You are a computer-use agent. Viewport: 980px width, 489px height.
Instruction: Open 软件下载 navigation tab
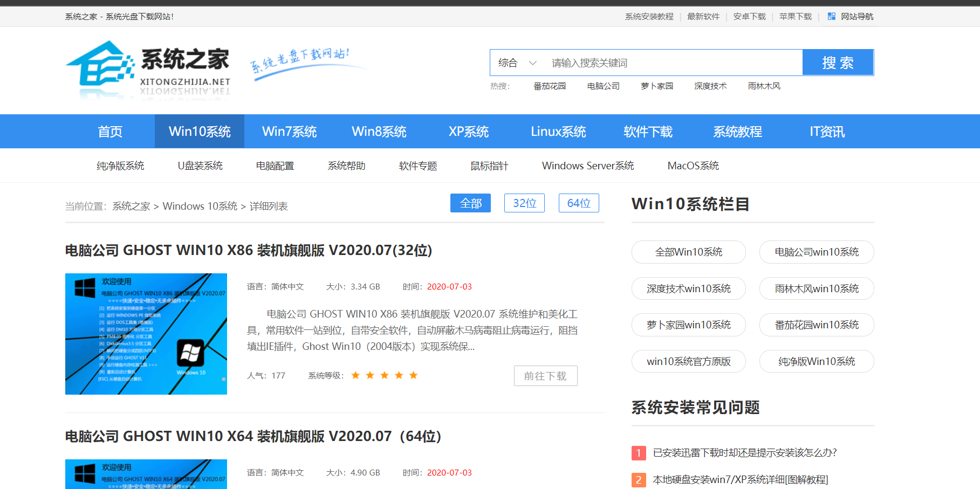pyautogui.click(x=648, y=132)
